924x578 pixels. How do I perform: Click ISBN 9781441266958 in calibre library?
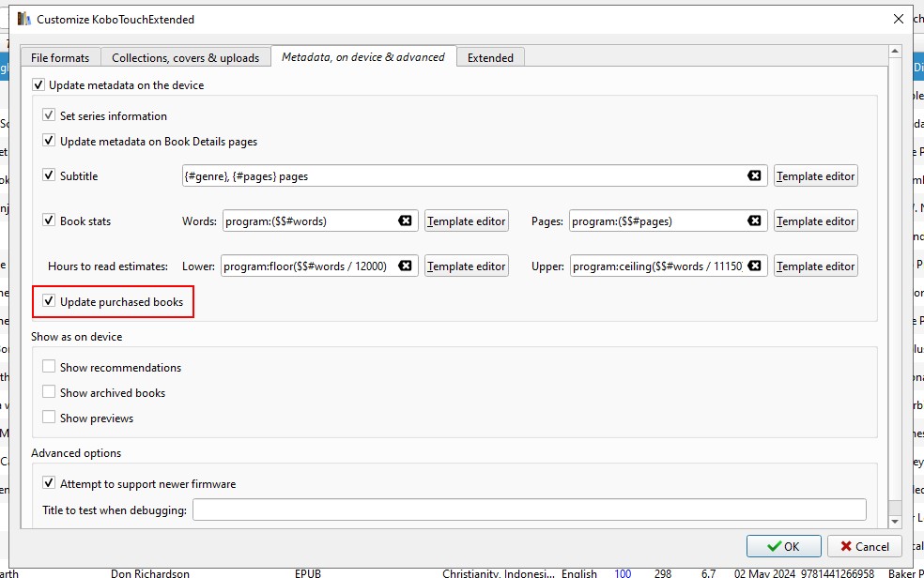[x=837, y=572]
